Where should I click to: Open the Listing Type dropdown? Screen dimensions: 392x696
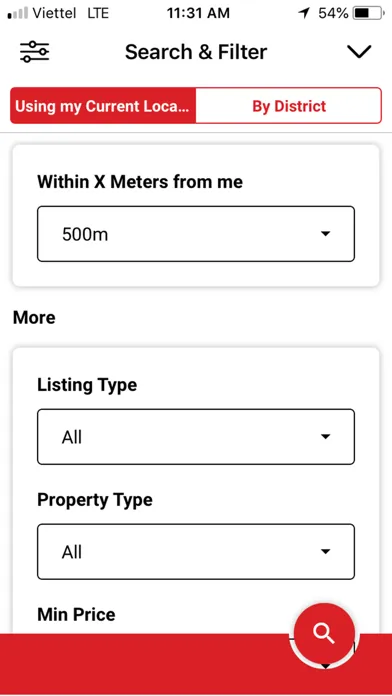pyautogui.click(x=196, y=437)
